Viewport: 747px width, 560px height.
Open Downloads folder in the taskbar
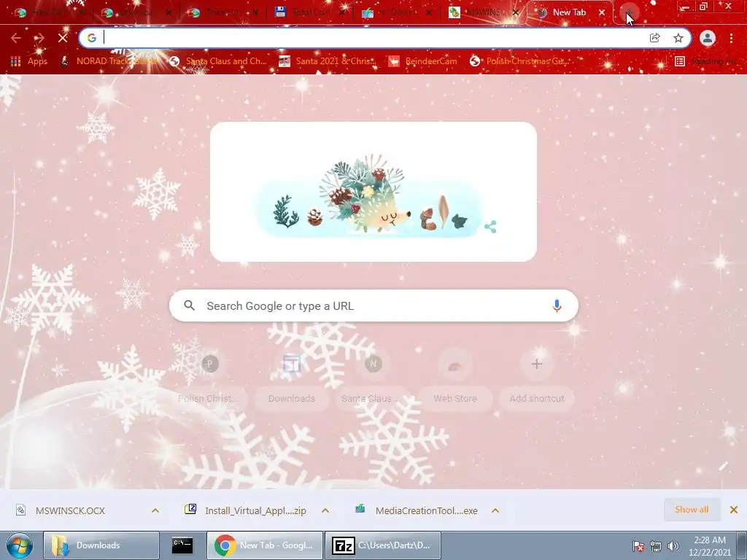(x=101, y=545)
